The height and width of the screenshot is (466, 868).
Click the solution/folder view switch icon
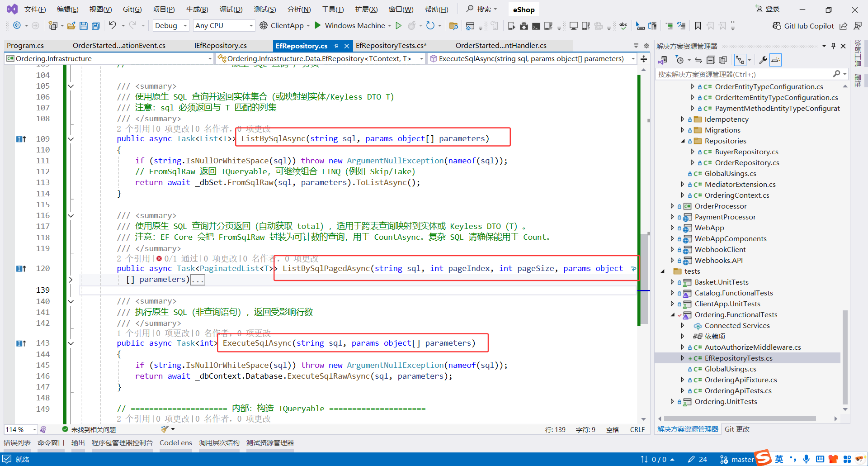(x=663, y=60)
